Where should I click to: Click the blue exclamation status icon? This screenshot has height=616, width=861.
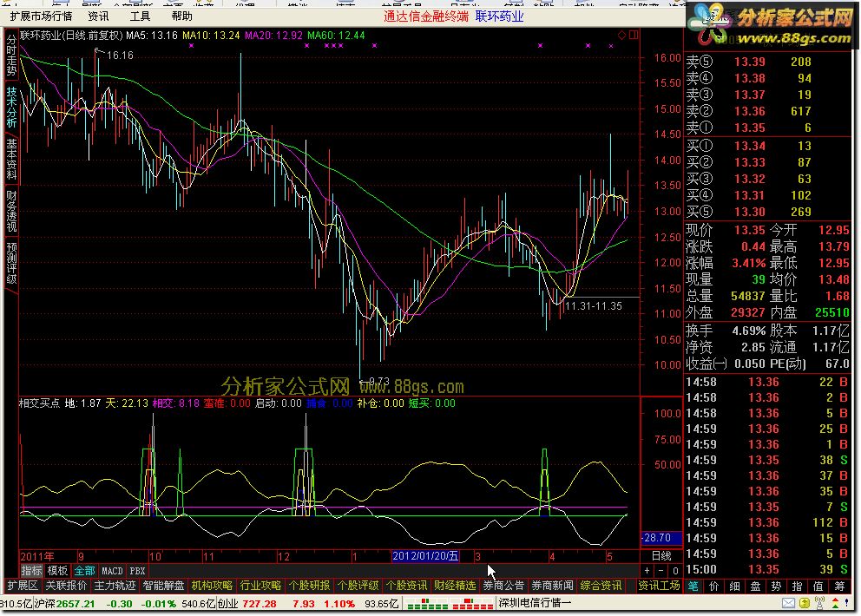click(847, 603)
